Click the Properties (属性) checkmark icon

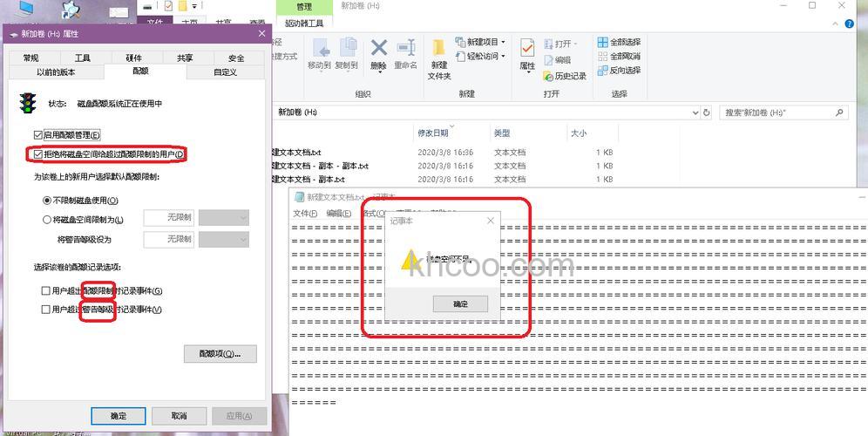pos(527,48)
